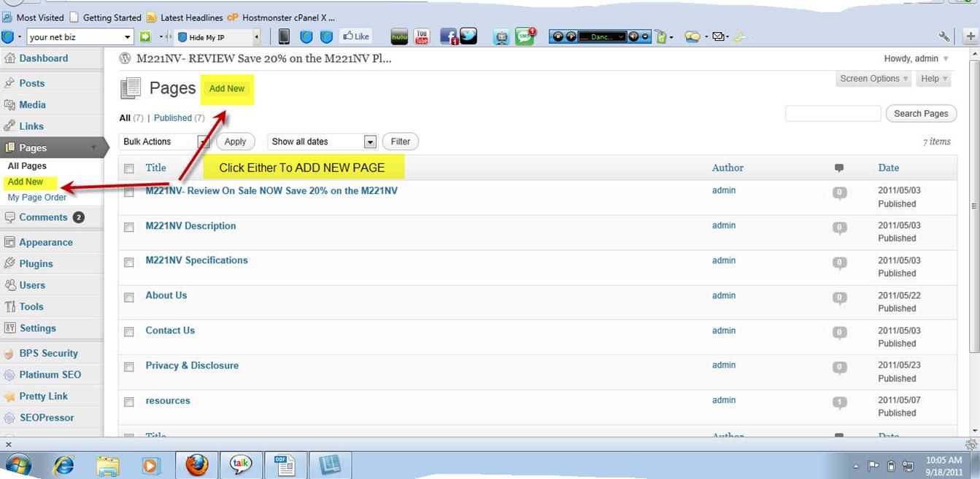Click the Search Pages button
980x479 pixels.
pyautogui.click(x=921, y=114)
